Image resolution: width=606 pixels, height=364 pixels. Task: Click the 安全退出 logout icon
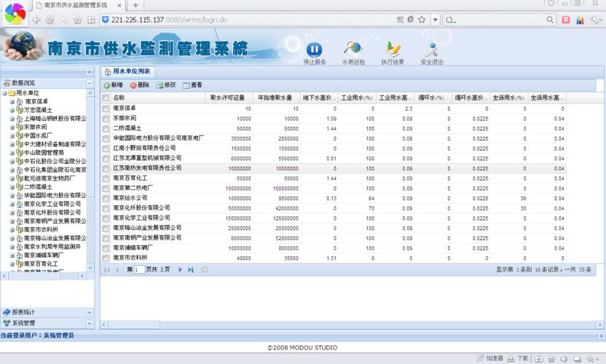pos(432,50)
